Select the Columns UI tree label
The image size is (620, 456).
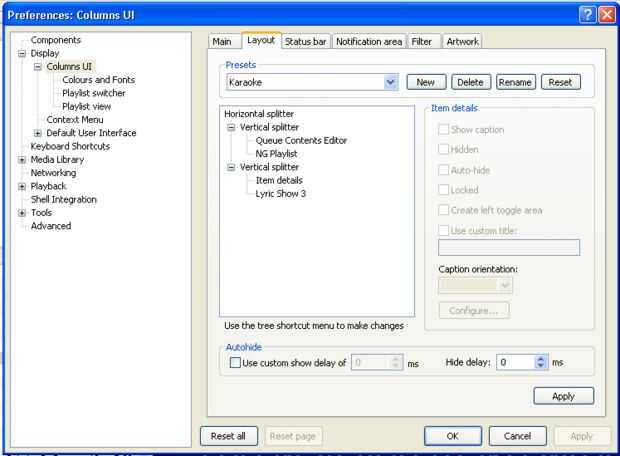click(69, 67)
